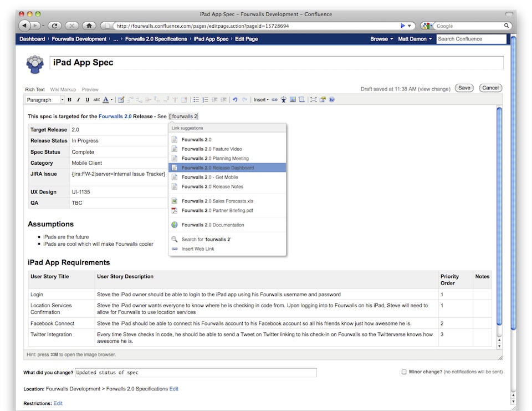Click the Search Confluence field
The image size is (532, 411).
point(471,39)
